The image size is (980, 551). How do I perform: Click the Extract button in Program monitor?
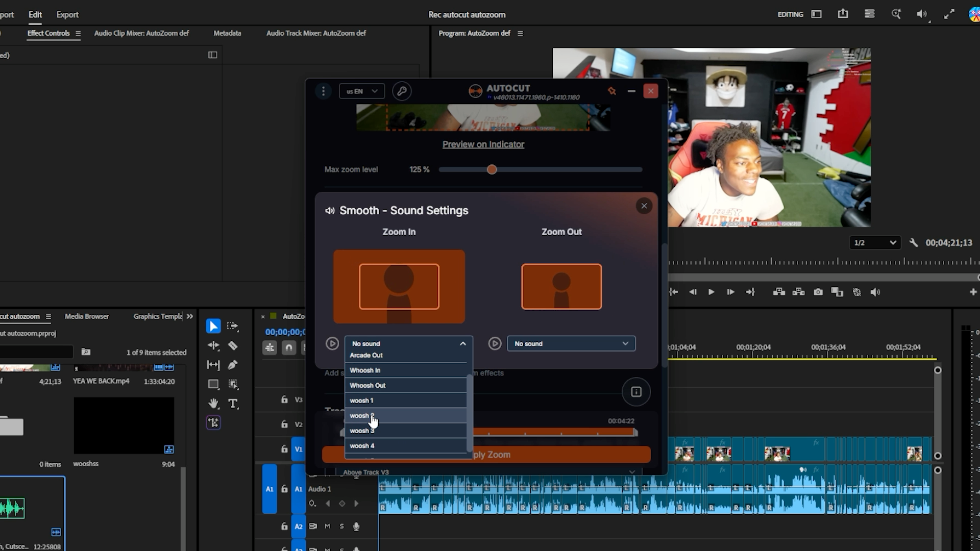click(798, 292)
